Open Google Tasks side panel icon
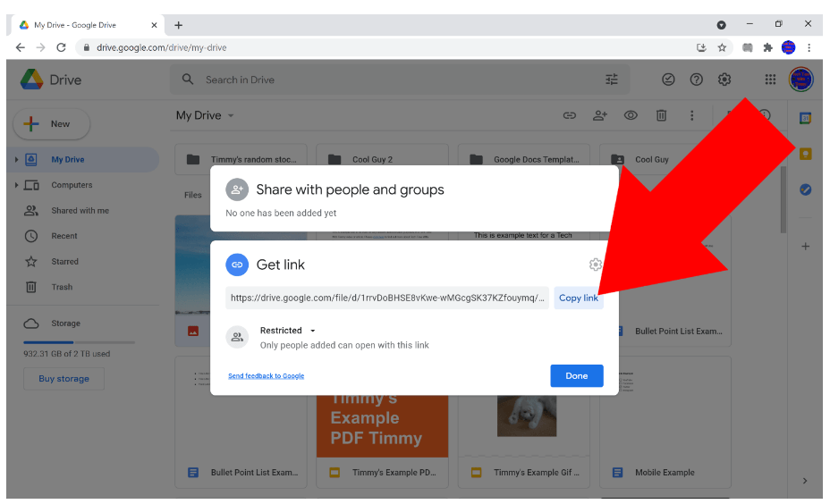Image resolution: width=830 pixels, height=504 pixels. [805, 189]
